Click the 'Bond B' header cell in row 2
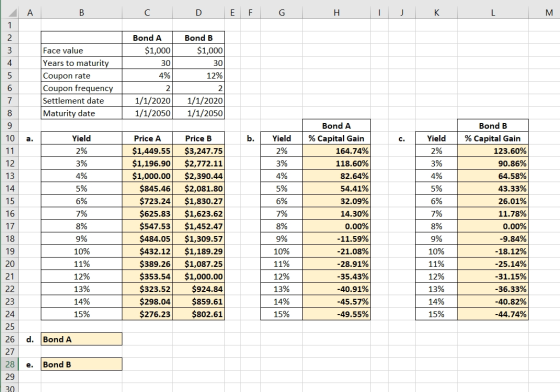Viewport: 560px width, 392px height. click(199, 38)
